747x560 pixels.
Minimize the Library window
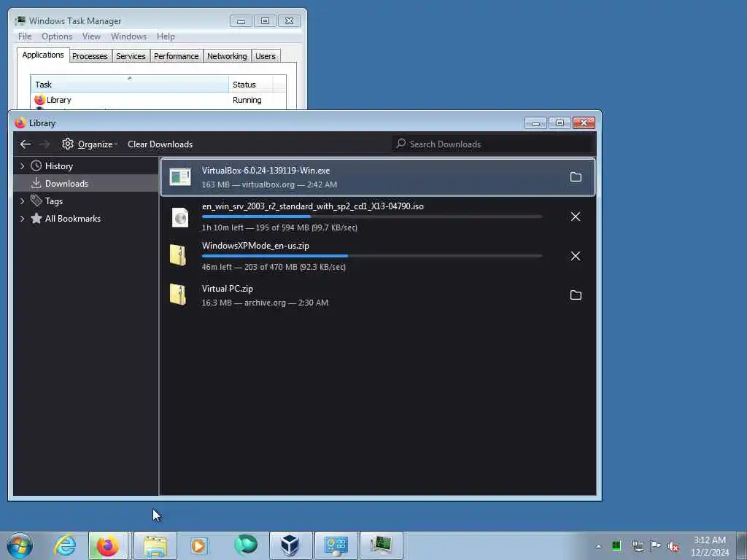[535, 122]
